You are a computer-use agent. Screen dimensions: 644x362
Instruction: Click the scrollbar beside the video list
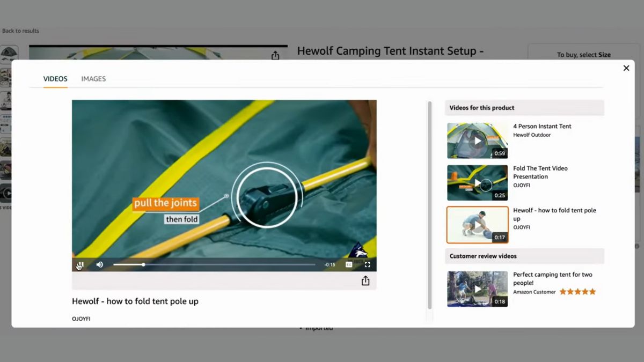[429, 204]
